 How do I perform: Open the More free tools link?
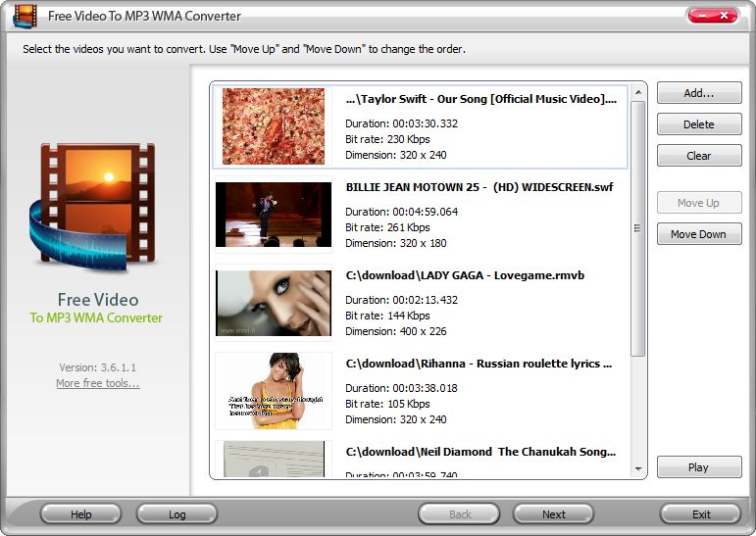click(x=98, y=383)
